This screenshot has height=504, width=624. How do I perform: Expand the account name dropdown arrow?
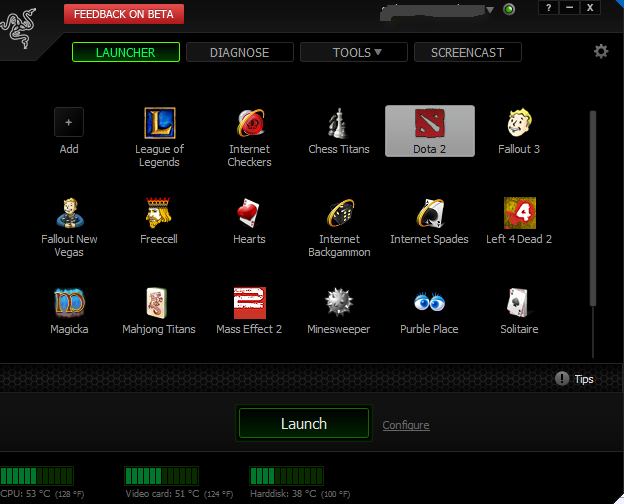coord(490,10)
